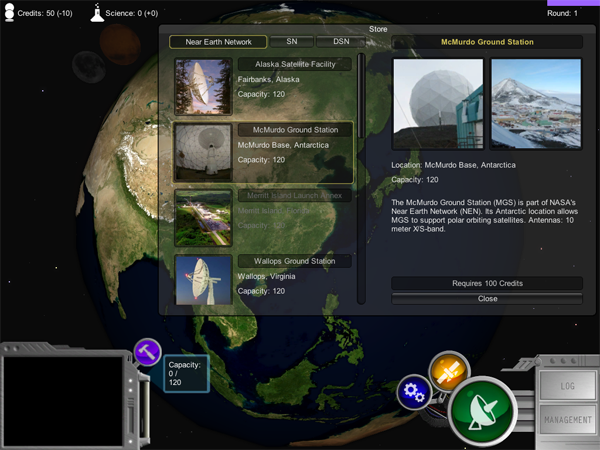Screen dimensions: 600x450
Task: Close the Store panel
Action: pos(487,298)
